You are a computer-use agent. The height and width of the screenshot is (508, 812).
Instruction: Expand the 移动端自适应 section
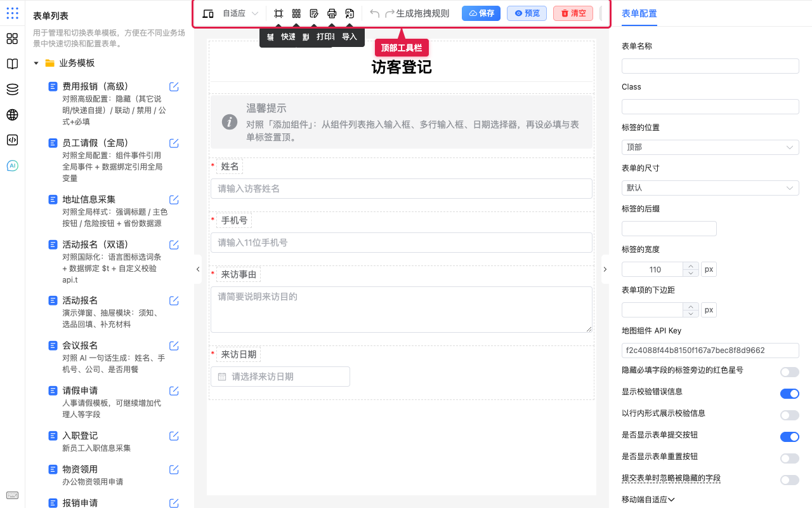tap(648, 500)
